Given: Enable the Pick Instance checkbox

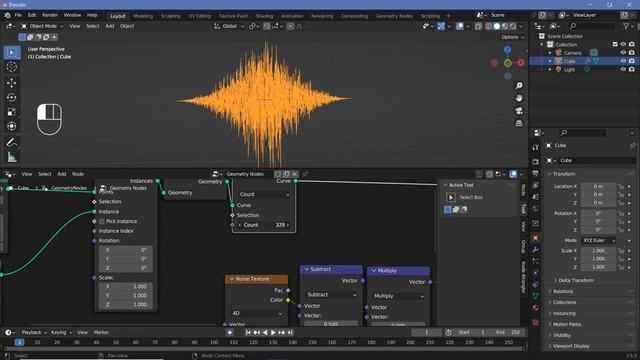Looking at the screenshot, I should click(102, 221).
